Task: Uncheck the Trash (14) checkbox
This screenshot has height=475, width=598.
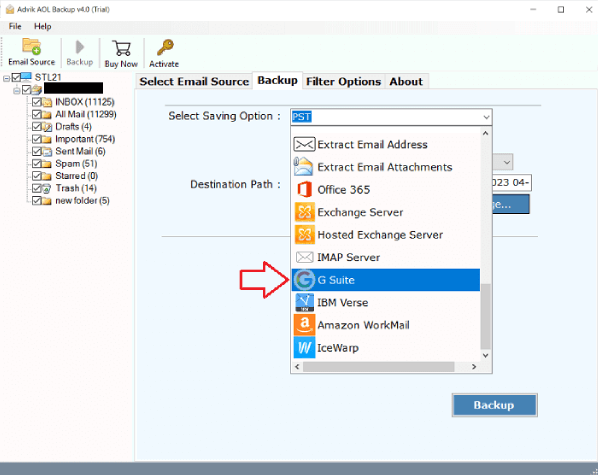Action: click(x=37, y=188)
